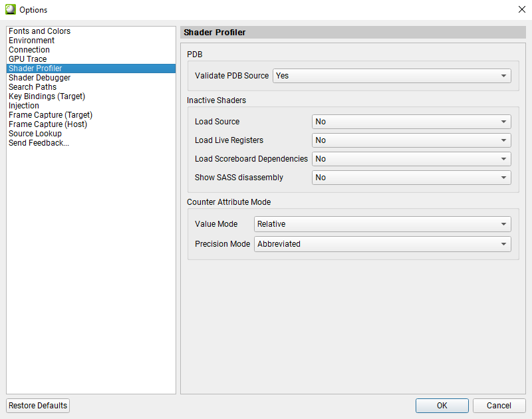532x419 pixels.
Task: Select the Search Paths category
Action: 32,86
